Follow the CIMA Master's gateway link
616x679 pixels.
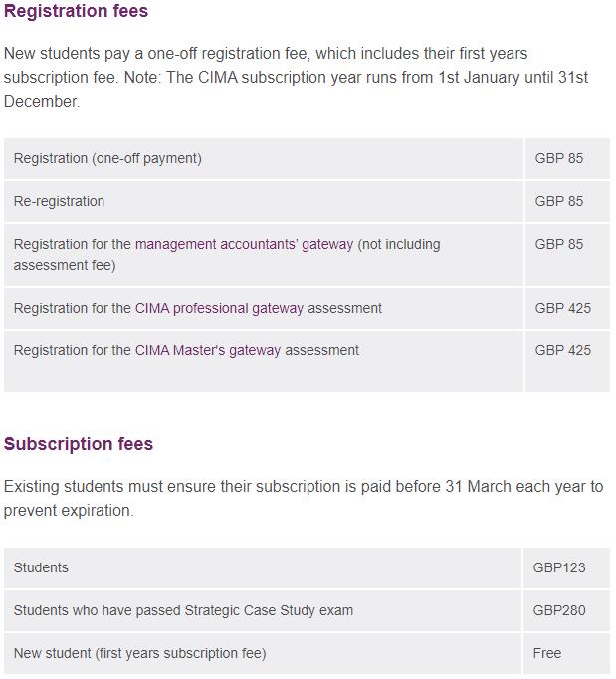(x=208, y=350)
